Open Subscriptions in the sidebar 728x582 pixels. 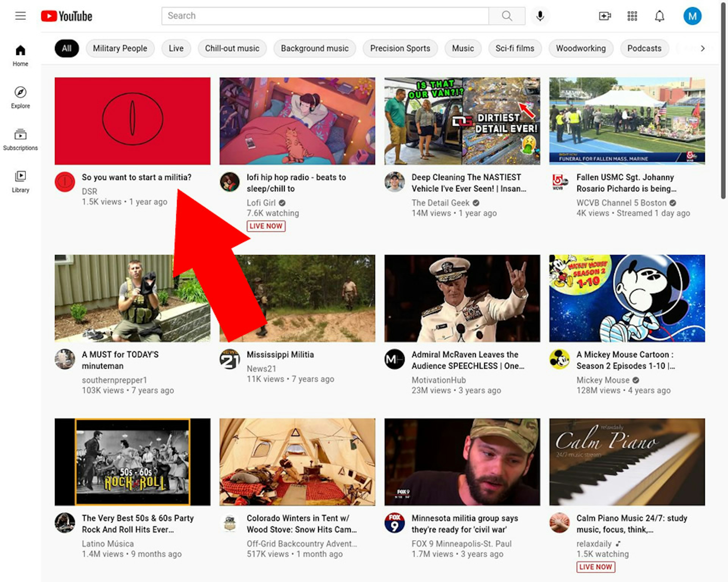20,140
